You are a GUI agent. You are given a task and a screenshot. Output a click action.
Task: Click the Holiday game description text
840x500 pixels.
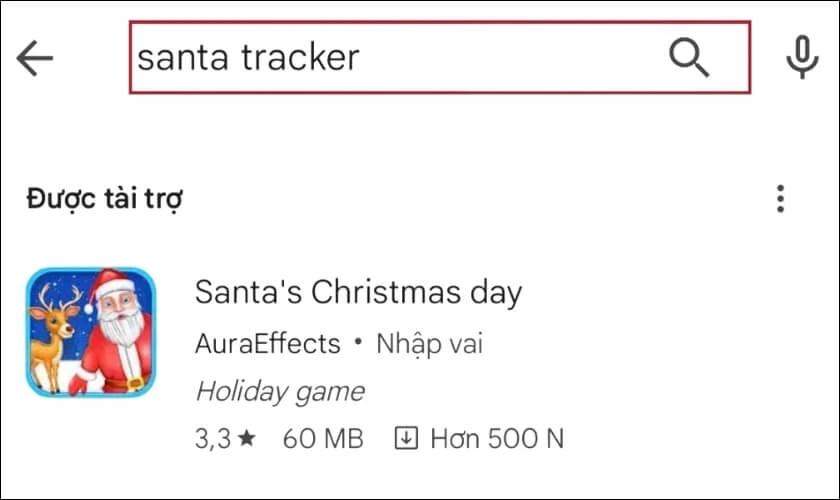point(279,391)
